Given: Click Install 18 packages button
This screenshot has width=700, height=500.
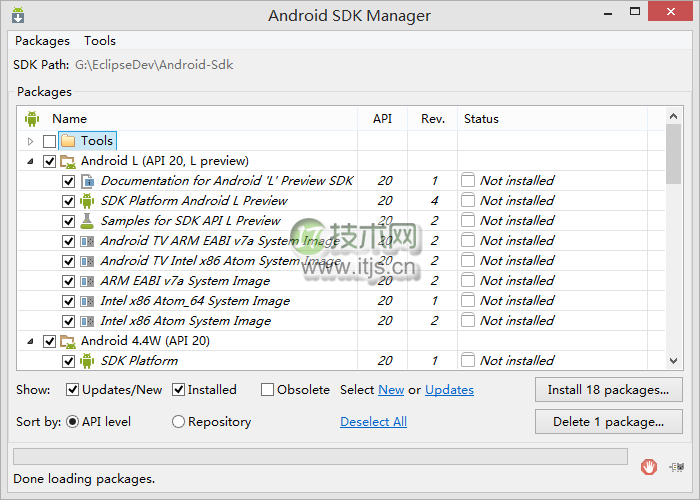Looking at the screenshot, I should [x=608, y=390].
